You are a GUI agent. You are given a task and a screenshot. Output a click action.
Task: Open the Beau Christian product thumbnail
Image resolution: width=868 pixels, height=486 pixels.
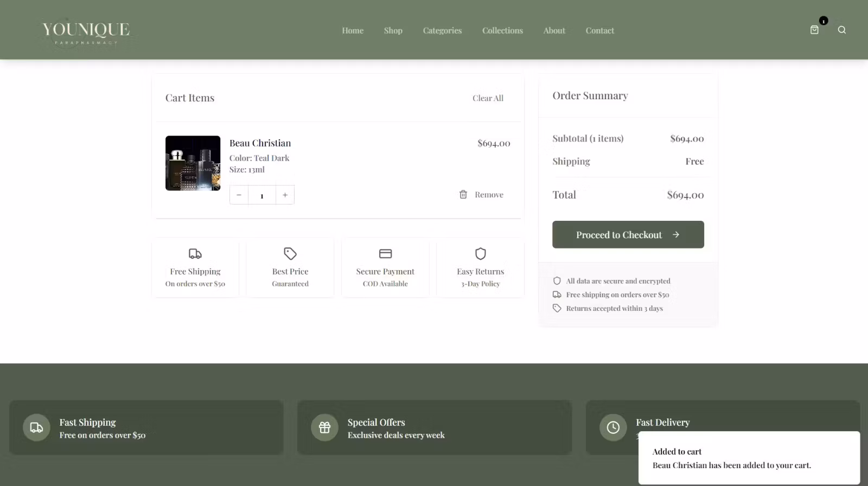click(193, 163)
